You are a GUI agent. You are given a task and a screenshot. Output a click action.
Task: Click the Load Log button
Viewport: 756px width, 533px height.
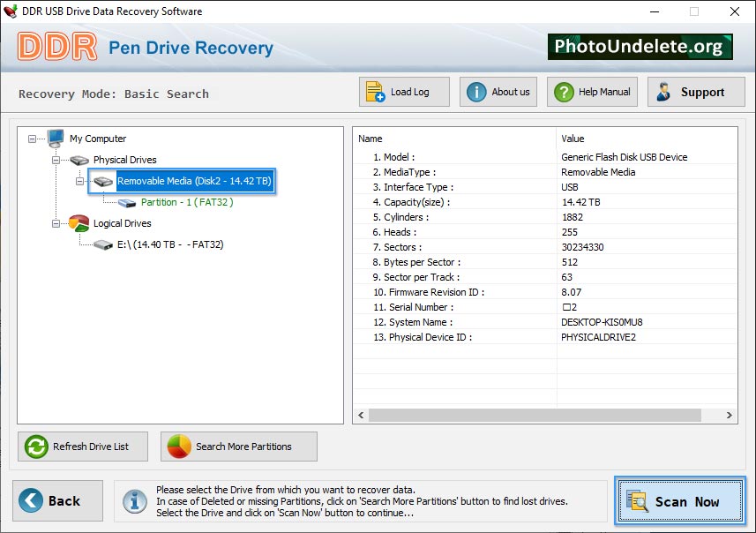(x=404, y=92)
